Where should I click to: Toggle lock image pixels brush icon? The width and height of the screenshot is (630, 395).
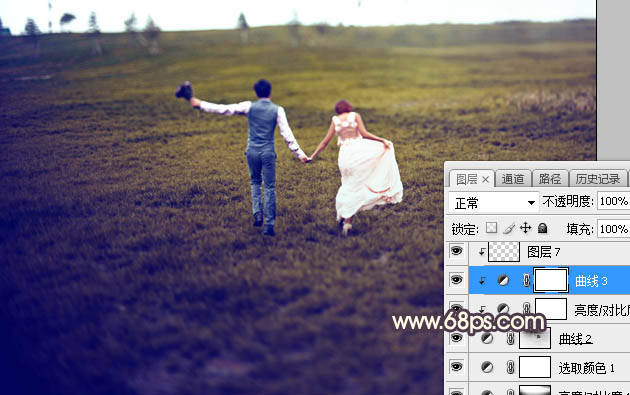tap(508, 228)
